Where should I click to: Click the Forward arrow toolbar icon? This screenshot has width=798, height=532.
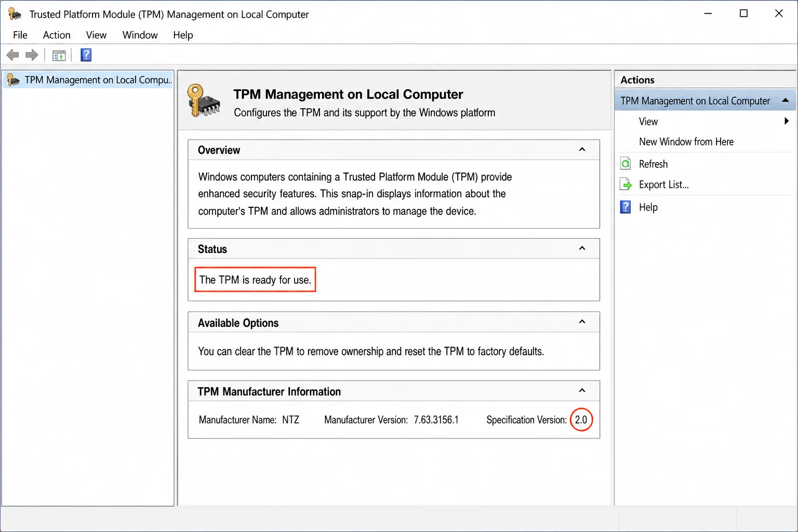[32, 55]
